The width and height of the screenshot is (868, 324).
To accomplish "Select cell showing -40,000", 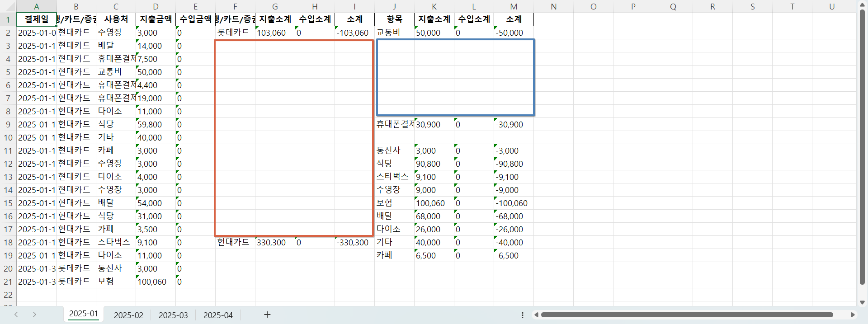I will [514, 242].
